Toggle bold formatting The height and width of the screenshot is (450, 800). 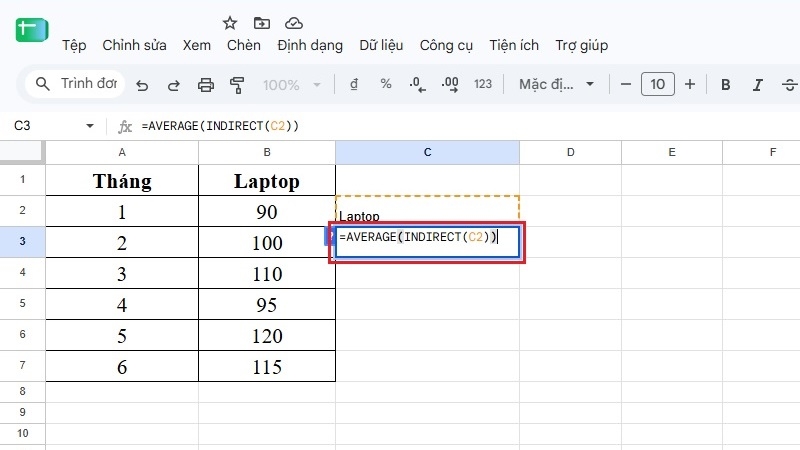coord(725,85)
